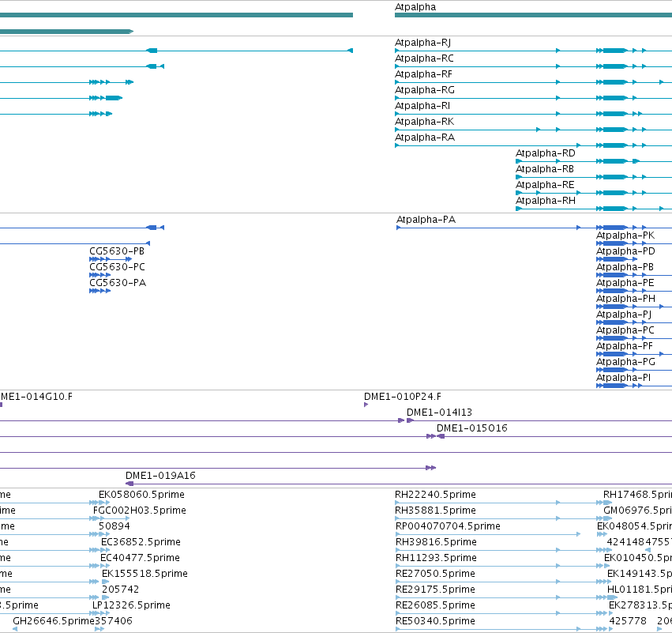Screen dimensions: 672x633
Task: Click the Atpalpha-PC protein label
Action: [x=625, y=331]
